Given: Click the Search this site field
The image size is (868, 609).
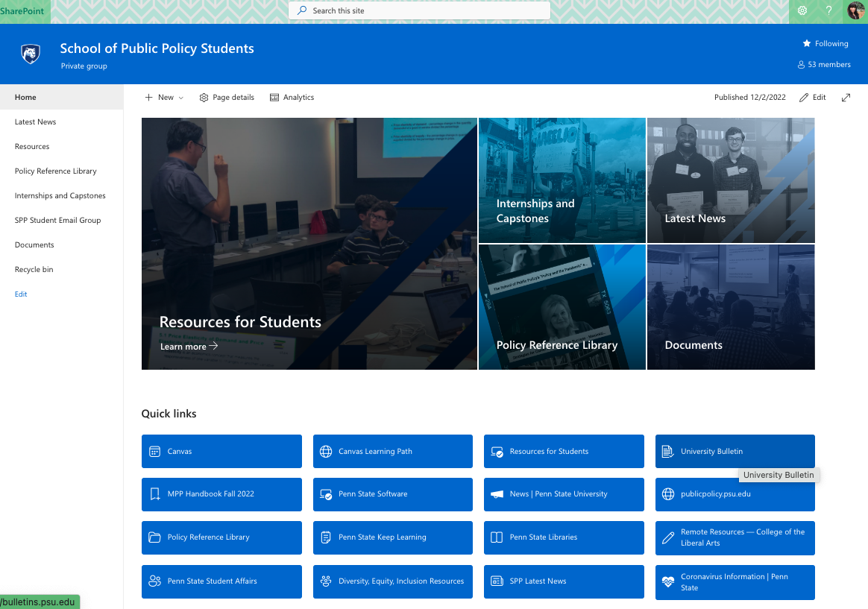Looking at the screenshot, I should (419, 10).
